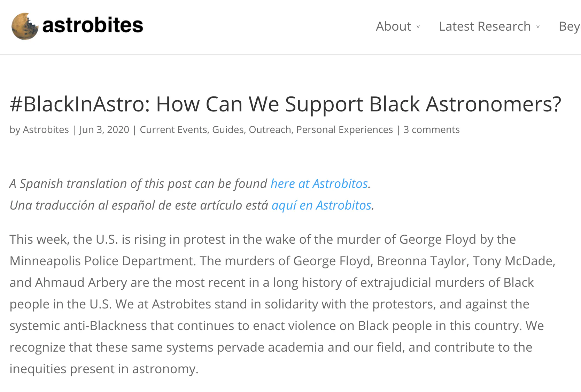Open the Current Events category
The height and width of the screenshot is (392, 581).
pos(173,130)
